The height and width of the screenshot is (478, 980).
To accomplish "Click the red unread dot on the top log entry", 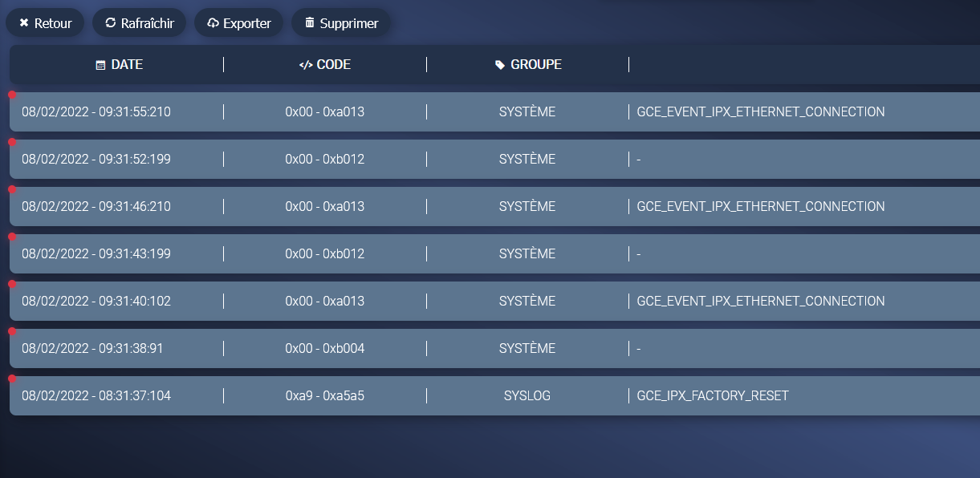I will tap(11, 95).
